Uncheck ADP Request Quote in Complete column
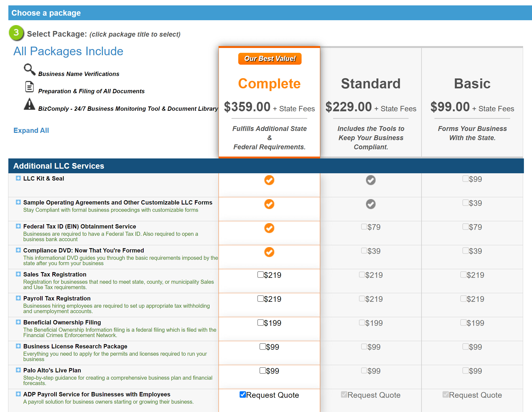Screen dimensions: 532x412 pos(243,394)
